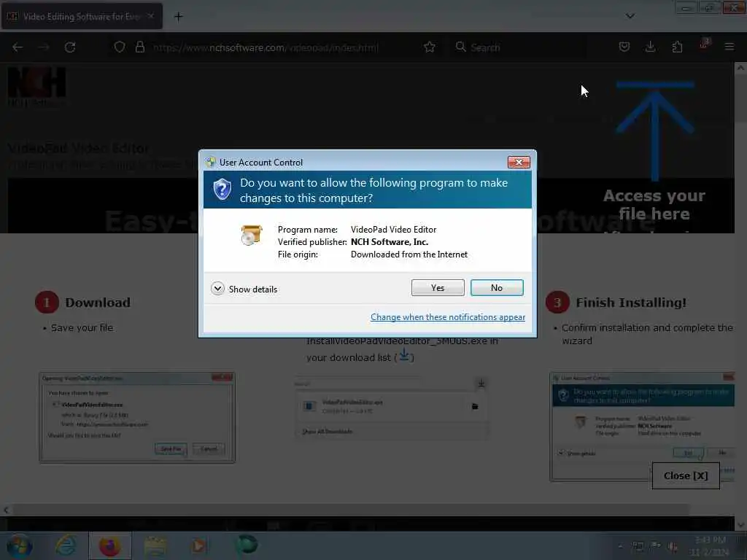Screen dimensions: 747x560
Task: Click the Firefox search box
Action: pyautogui.click(x=519, y=47)
